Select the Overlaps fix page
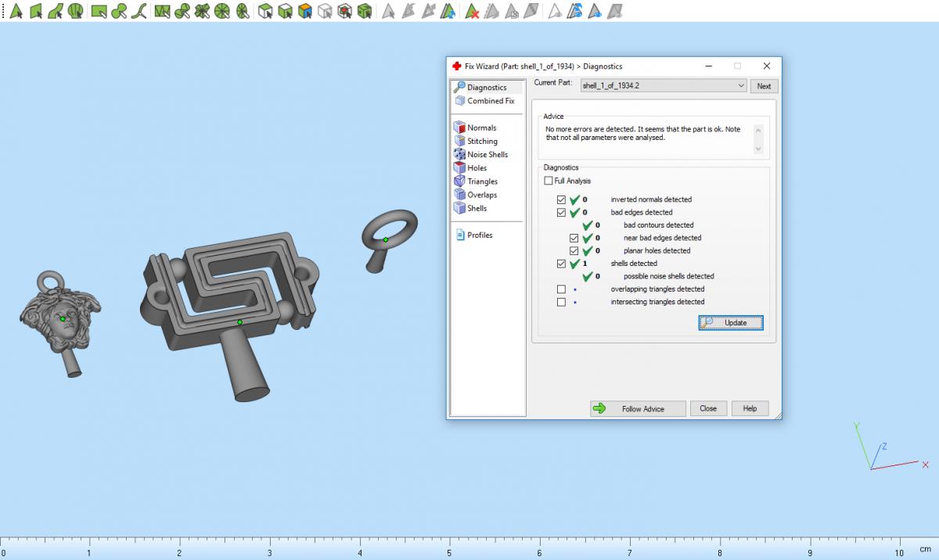939x560 pixels. (x=482, y=195)
